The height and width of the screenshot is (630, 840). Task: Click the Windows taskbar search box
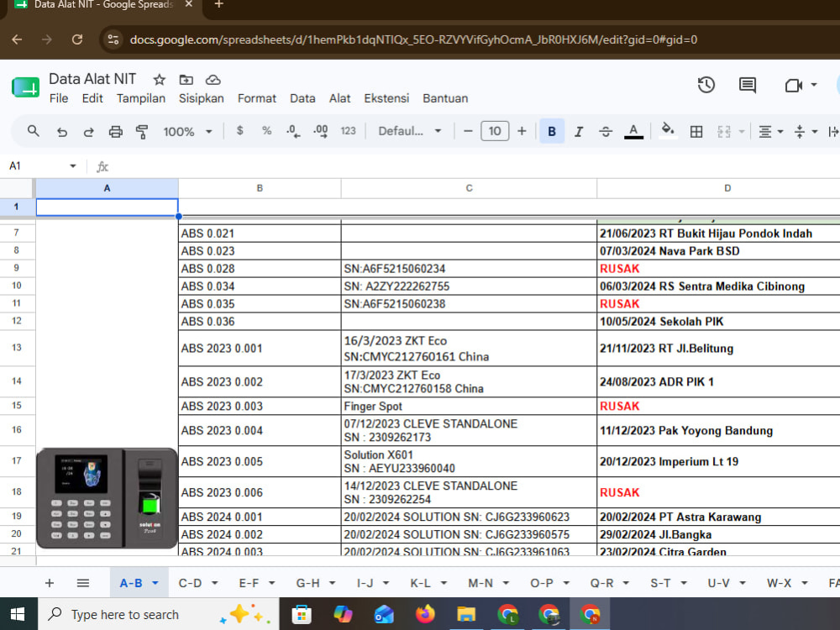coord(159,615)
